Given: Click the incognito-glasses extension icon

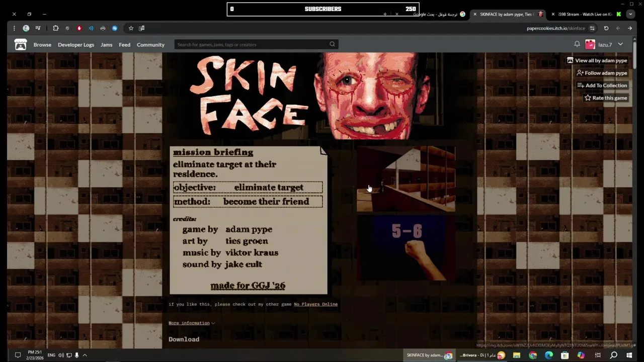Looking at the screenshot, I should pyautogui.click(x=103, y=28).
